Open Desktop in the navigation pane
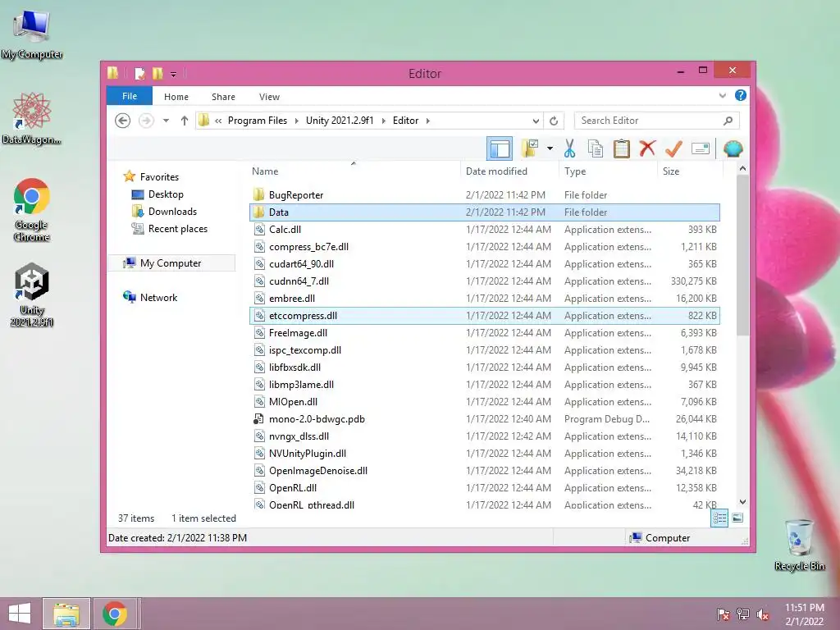Screen dimensions: 840x630 166,194
